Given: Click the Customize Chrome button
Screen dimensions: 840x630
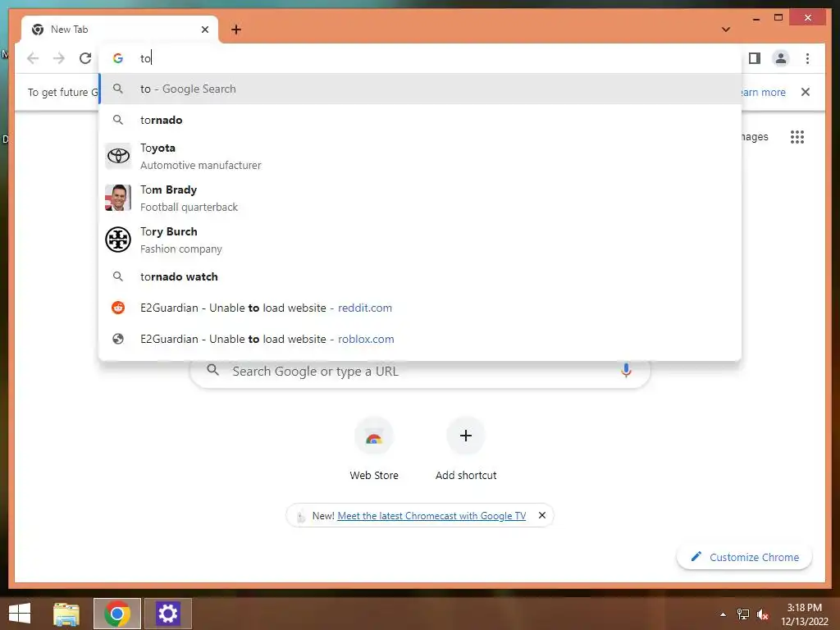Looking at the screenshot, I should coord(745,557).
